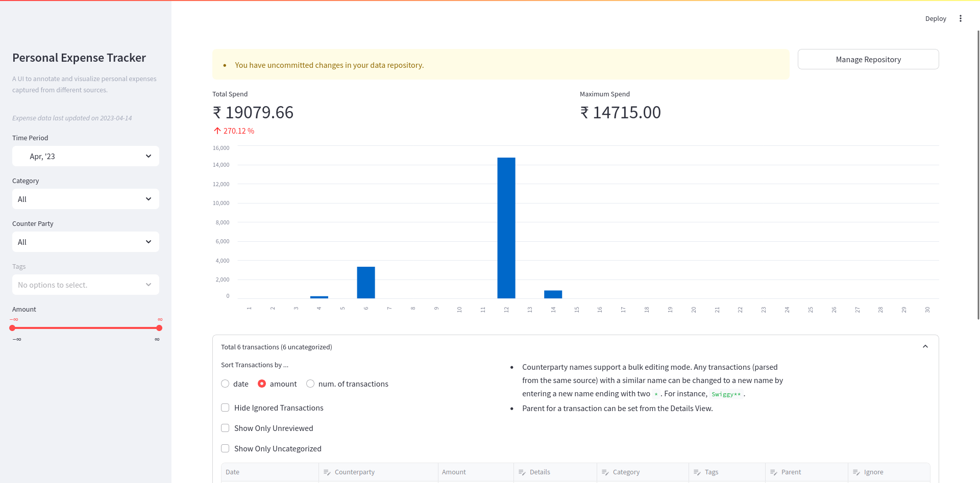Check Hide Ignored Transactions
980x483 pixels.
click(x=225, y=408)
